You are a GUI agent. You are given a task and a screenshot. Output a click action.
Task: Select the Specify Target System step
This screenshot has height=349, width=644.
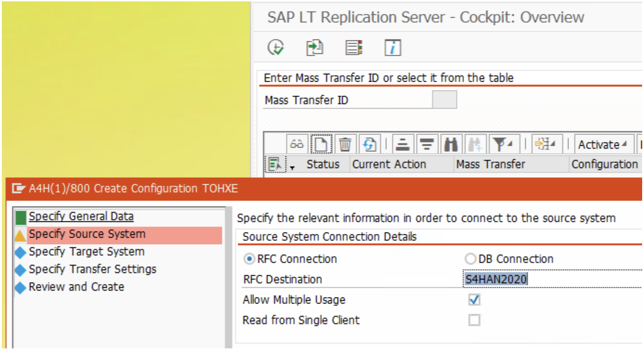86,252
